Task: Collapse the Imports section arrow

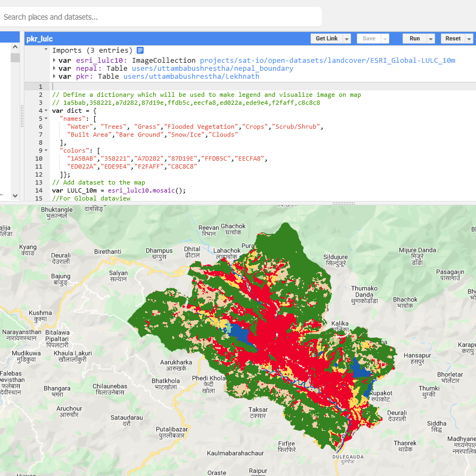Action: (46, 50)
